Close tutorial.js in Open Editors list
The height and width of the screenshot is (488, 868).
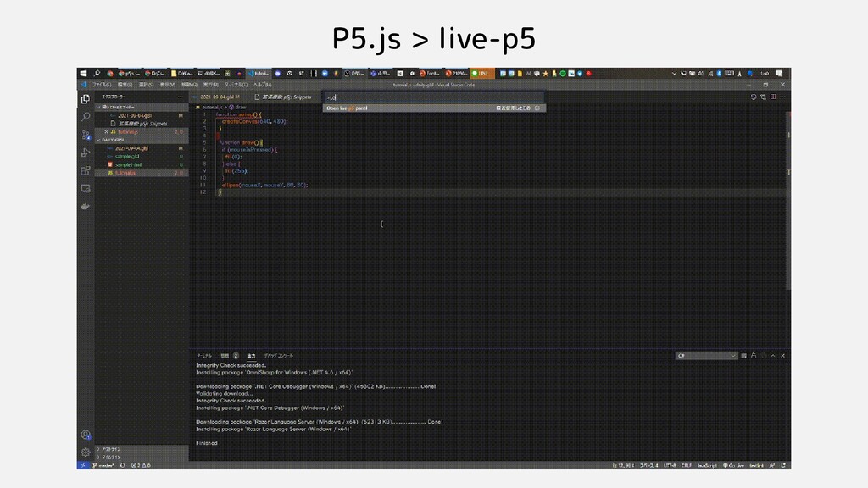(106, 131)
